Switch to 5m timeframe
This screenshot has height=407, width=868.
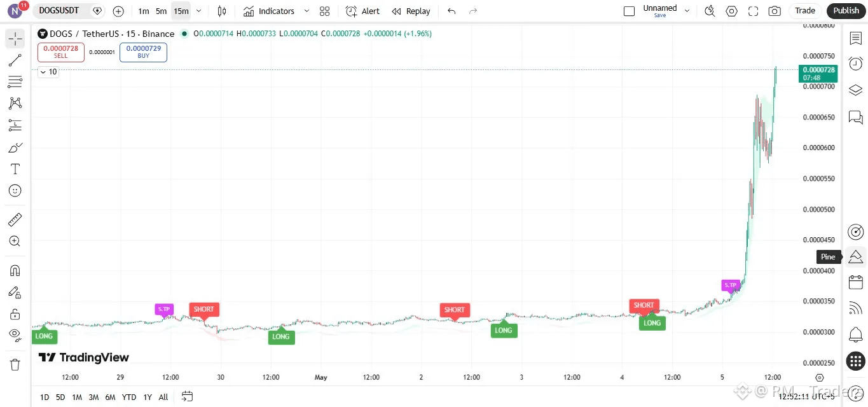pos(162,11)
